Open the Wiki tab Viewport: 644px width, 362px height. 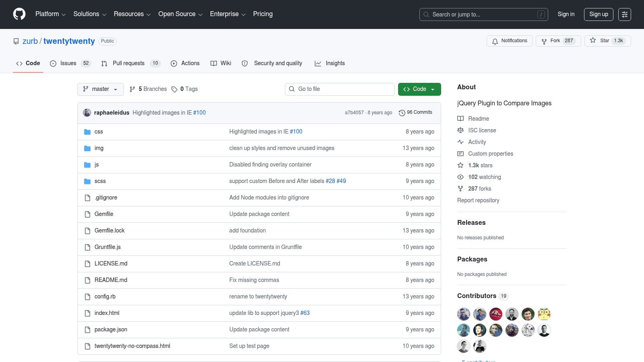click(221, 63)
